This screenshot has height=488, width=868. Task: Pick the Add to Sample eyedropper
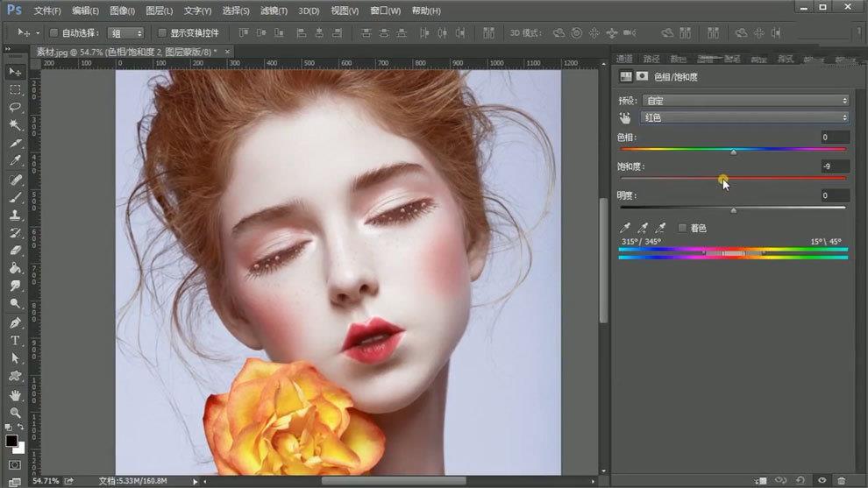pos(644,228)
